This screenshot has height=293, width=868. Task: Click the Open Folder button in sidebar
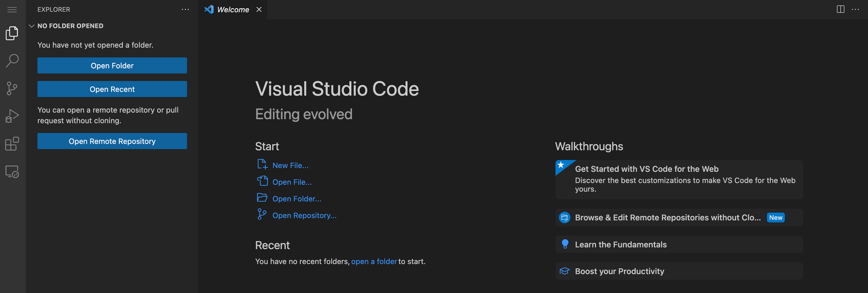[x=112, y=65]
